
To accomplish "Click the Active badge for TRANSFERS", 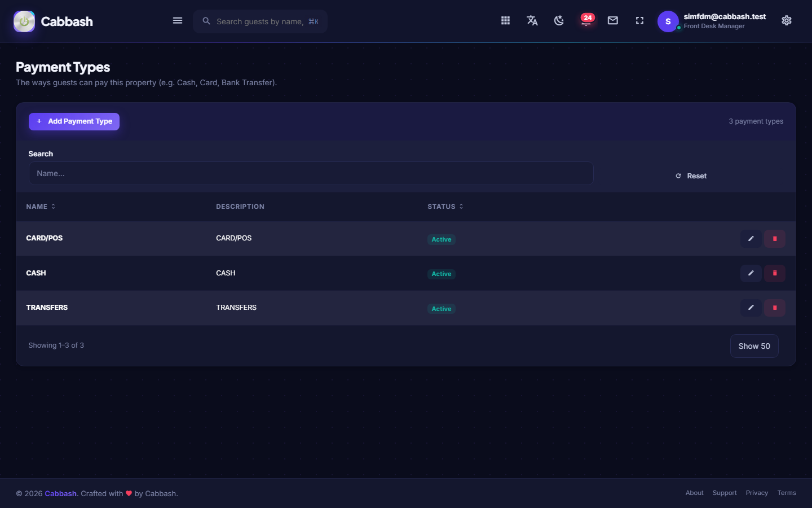I will click(x=442, y=309).
